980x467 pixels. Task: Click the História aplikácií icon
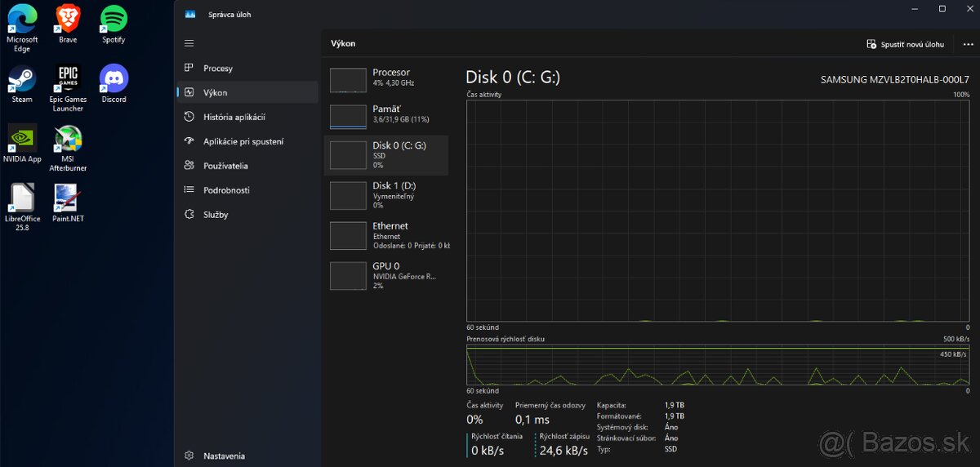[x=189, y=117]
